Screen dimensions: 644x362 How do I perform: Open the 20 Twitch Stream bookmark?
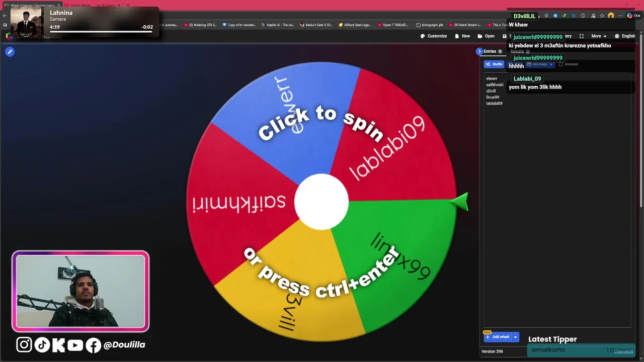[465, 25]
